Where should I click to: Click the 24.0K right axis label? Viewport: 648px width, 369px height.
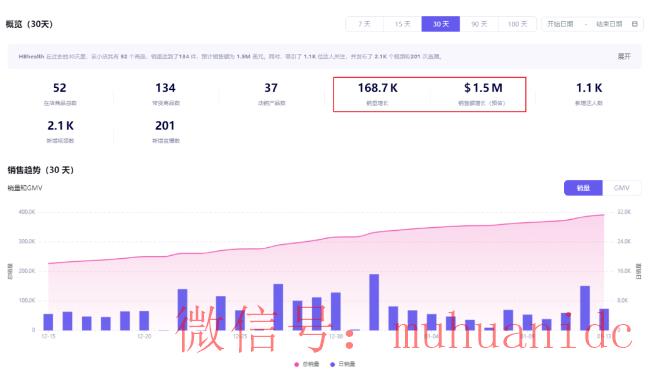click(x=624, y=241)
